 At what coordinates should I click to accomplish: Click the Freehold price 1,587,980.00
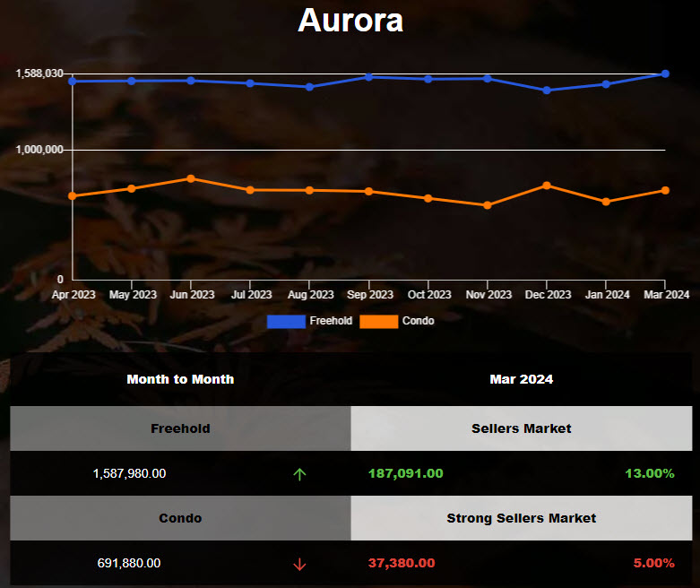[129, 473]
